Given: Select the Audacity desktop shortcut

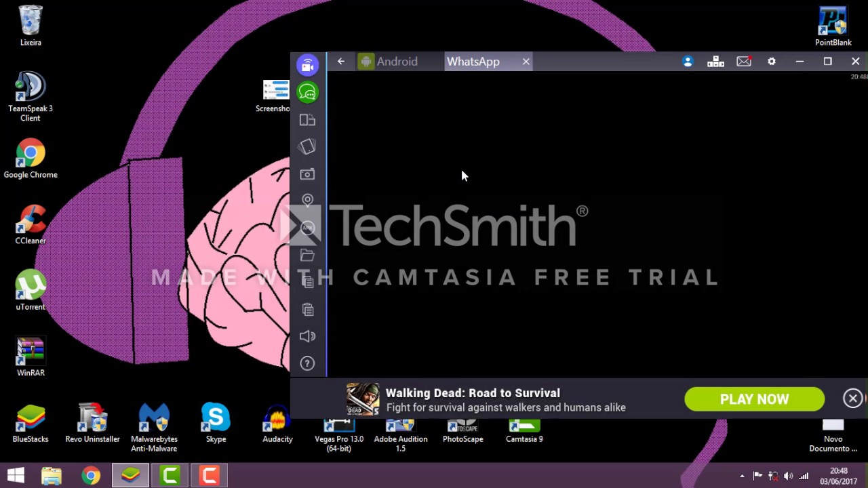Looking at the screenshot, I should 277,424.
